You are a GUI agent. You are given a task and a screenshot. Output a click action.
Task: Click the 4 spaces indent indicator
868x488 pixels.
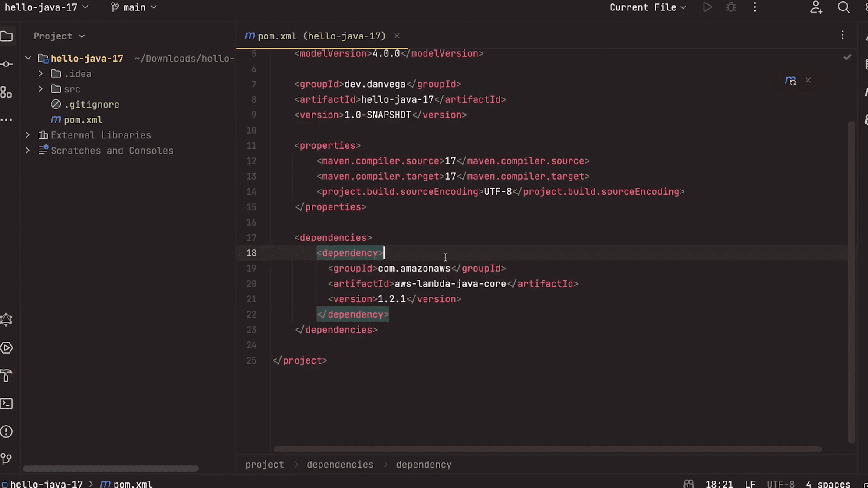(828, 484)
